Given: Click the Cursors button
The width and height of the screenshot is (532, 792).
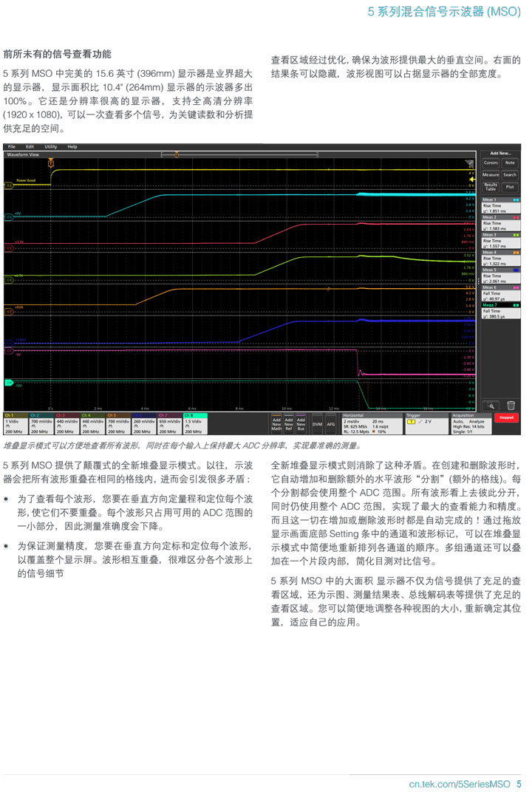Looking at the screenshot, I should [491, 163].
